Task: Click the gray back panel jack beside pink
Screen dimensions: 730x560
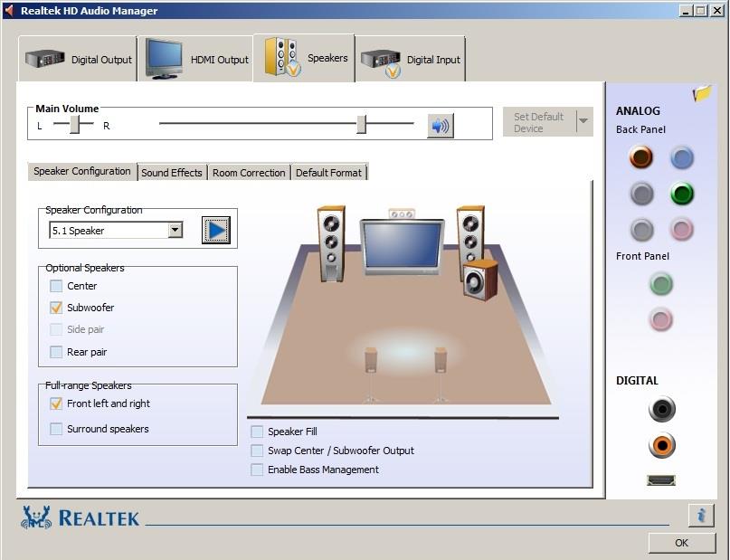Action: pos(641,230)
